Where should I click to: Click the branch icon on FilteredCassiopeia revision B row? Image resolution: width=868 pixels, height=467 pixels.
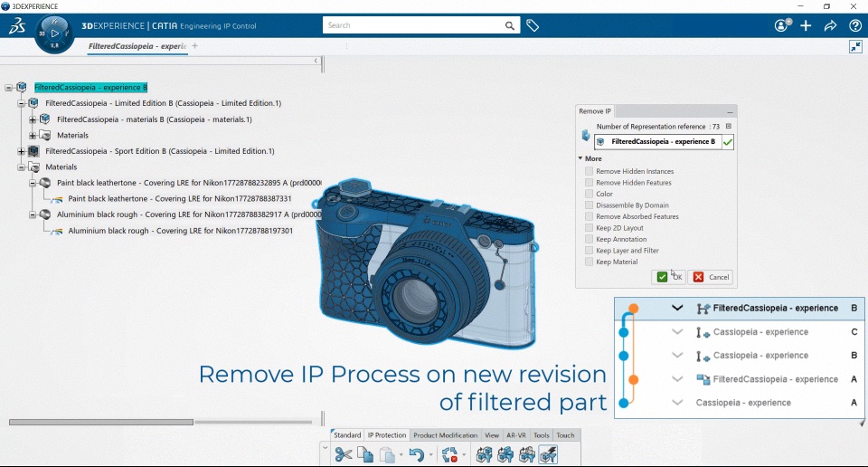tap(703, 309)
